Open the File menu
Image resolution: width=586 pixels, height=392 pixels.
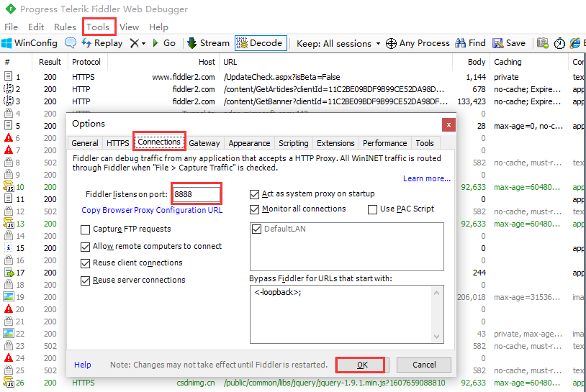tap(12, 27)
